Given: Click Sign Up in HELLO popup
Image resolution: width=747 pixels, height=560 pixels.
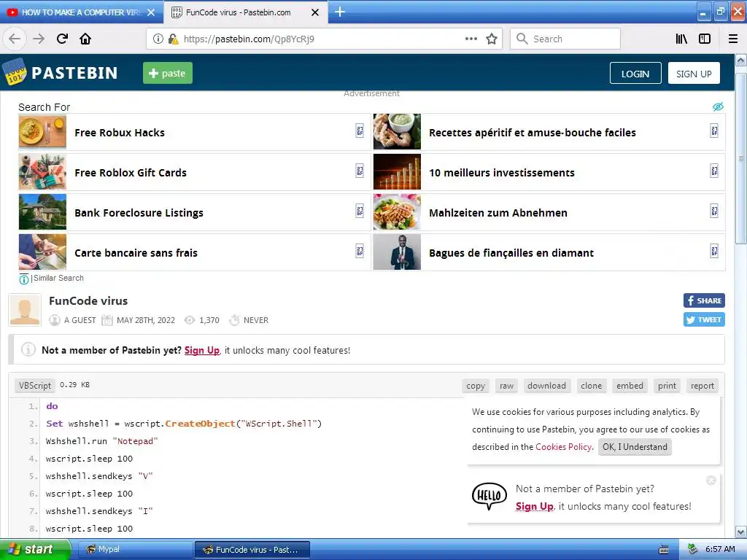Looking at the screenshot, I should coord(534,506).
